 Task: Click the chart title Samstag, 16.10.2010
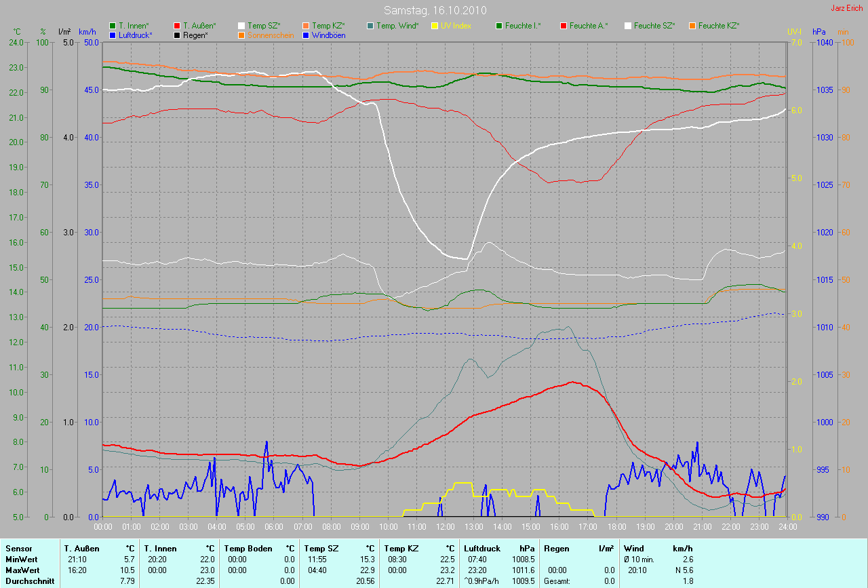coord(434,10)
